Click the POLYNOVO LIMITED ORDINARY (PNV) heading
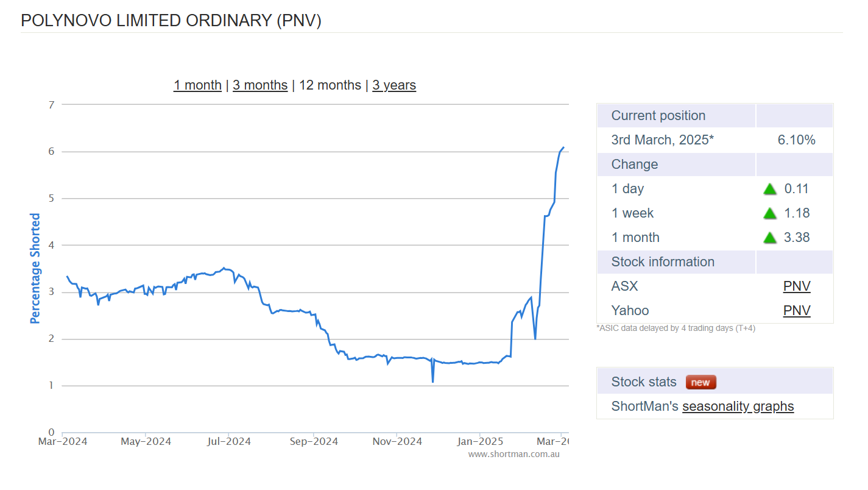Screen dimensions: 868x490 click(x=171, y=21)
